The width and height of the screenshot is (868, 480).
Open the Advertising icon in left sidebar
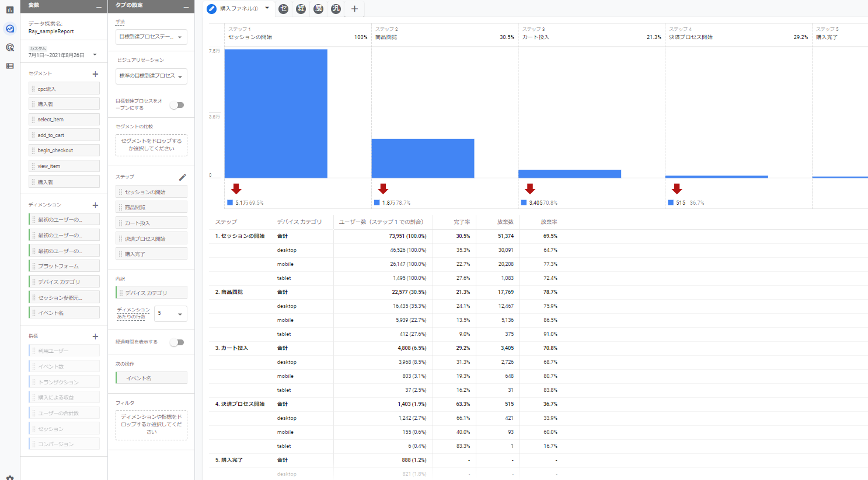pos(10,47)
